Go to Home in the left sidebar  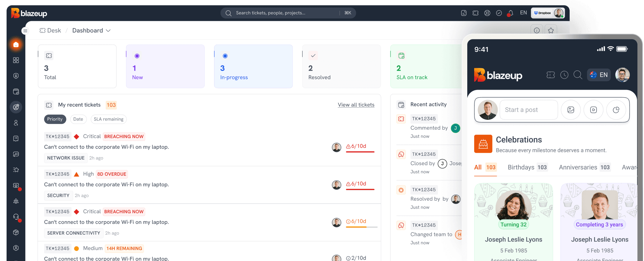16,45
